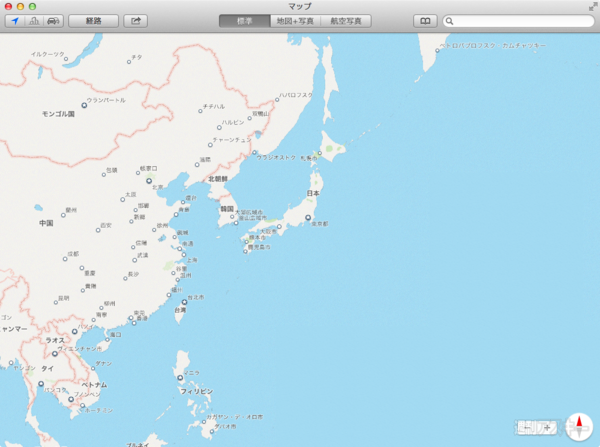Click search magnifier icon in field

pos(450,21)
